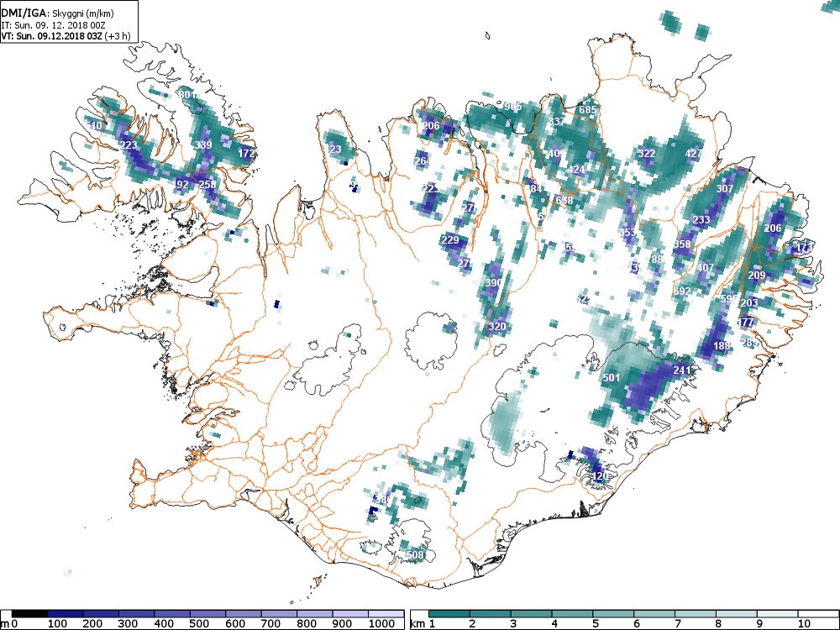
Task: Click the 188 visibility value on the map
Action: [x=722, y=345]
